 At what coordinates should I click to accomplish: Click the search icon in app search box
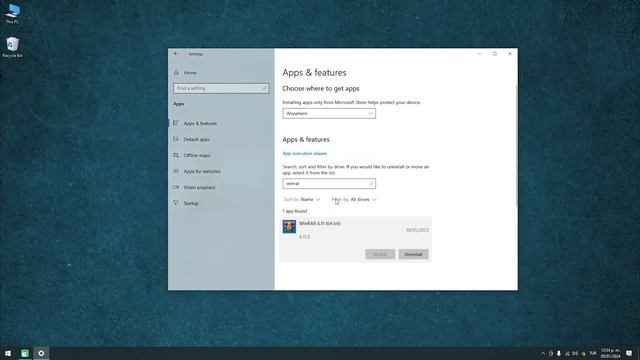371,184
